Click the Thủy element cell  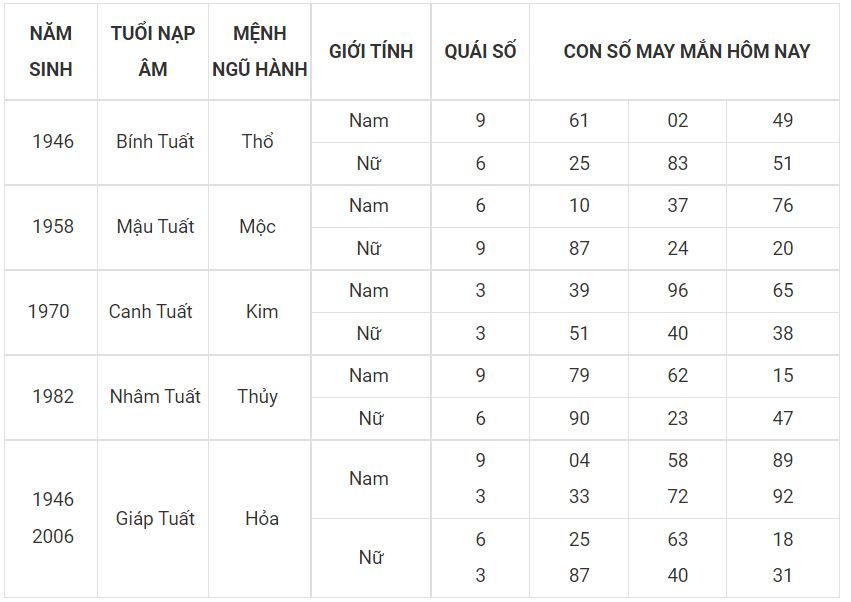pos(257,397)
